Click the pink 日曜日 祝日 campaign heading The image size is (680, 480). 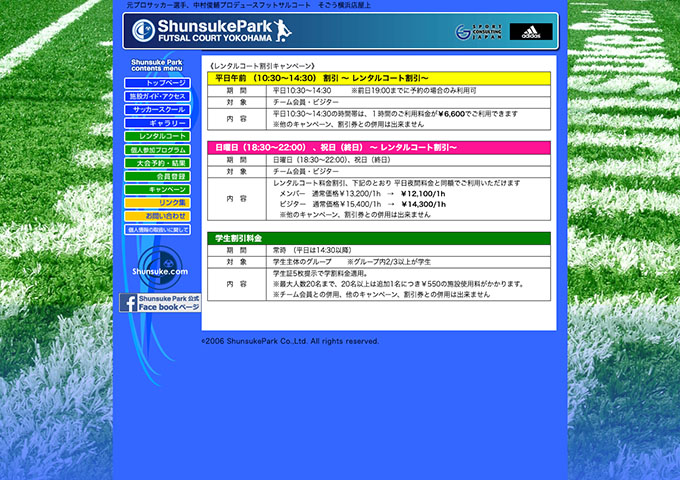click(x=379, y=147)
